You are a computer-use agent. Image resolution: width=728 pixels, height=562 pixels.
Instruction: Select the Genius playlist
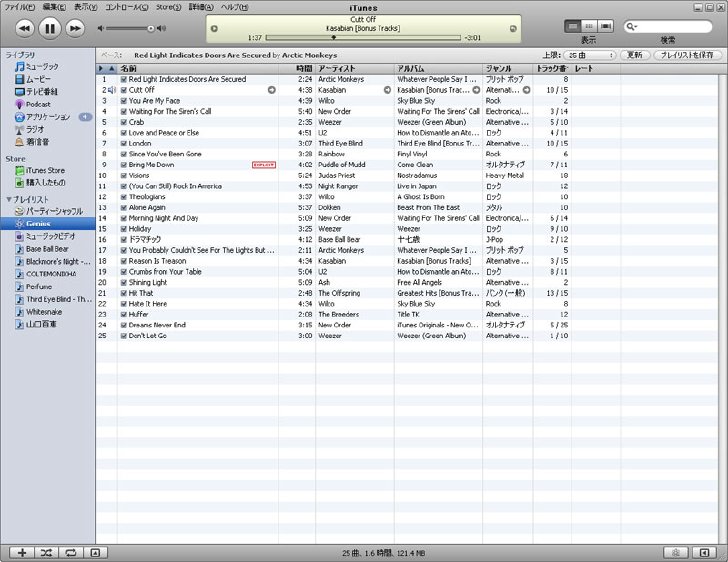click(48, 223)
